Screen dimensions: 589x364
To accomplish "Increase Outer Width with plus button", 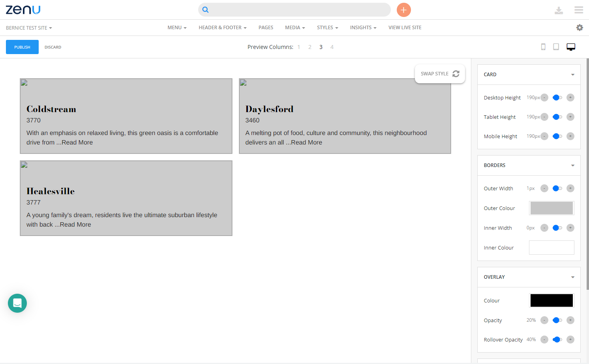I will point(570,188).
